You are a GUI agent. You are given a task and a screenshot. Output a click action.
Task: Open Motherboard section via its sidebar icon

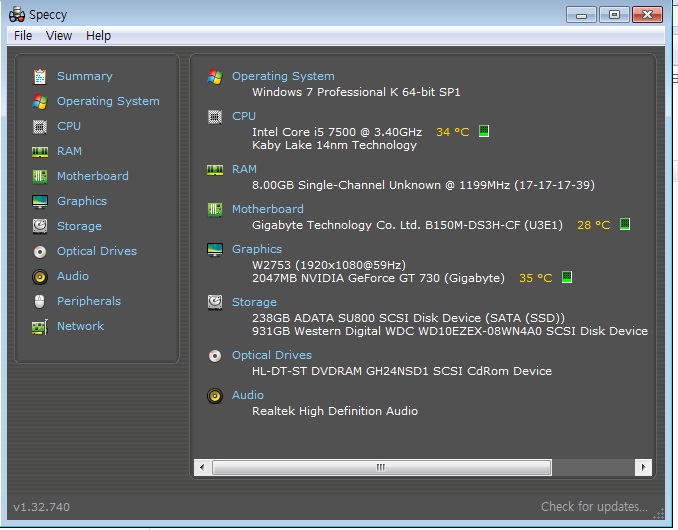click(40, 176)
